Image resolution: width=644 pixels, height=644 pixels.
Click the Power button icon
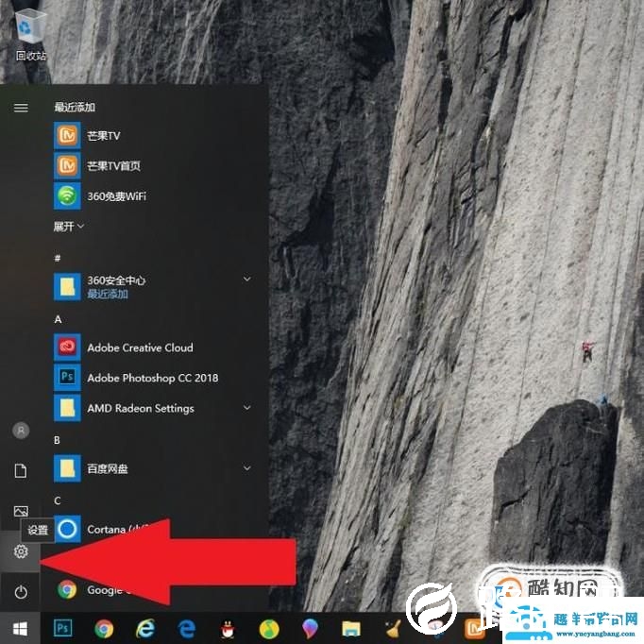point(21,592)
